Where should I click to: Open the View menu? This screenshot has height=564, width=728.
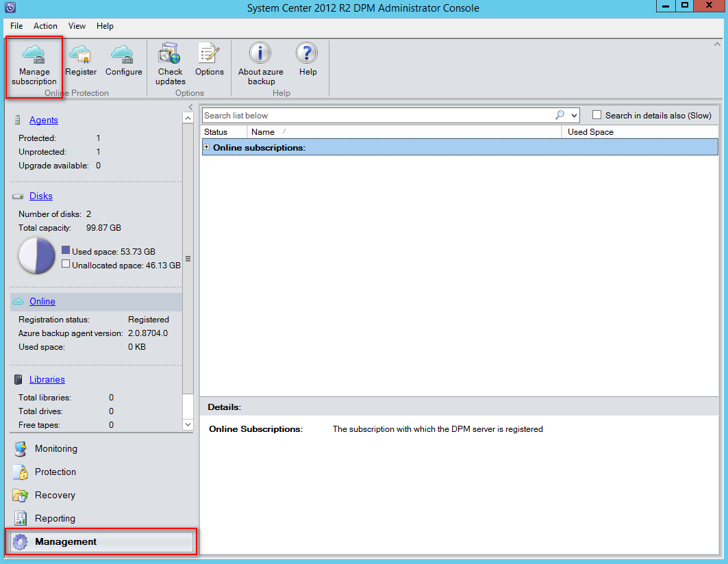tap(77, 26)
